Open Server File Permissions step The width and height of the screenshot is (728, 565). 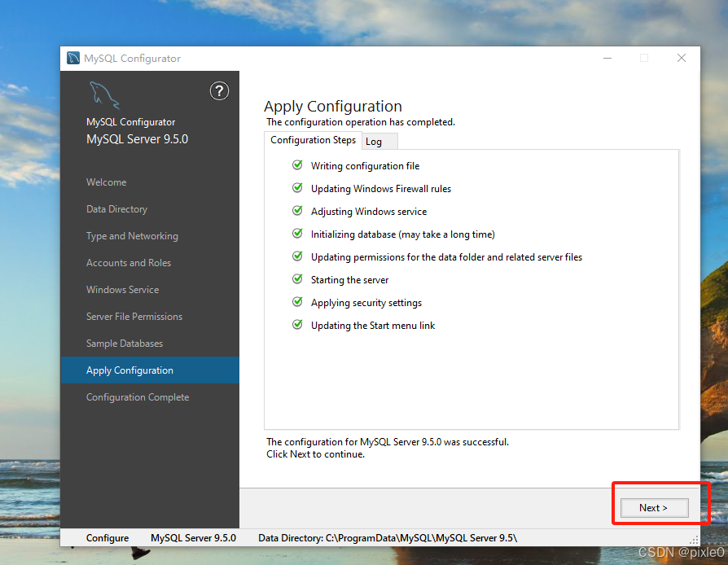pos(134,317)
